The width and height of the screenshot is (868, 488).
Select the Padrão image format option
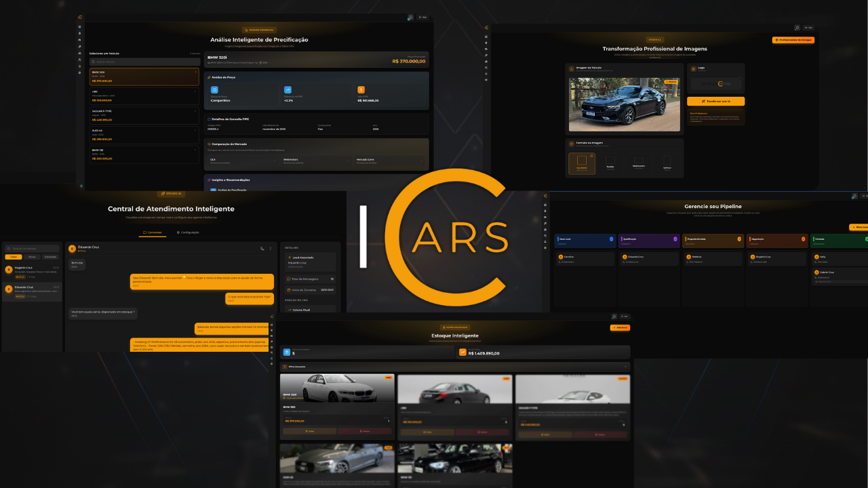[610, 163]
